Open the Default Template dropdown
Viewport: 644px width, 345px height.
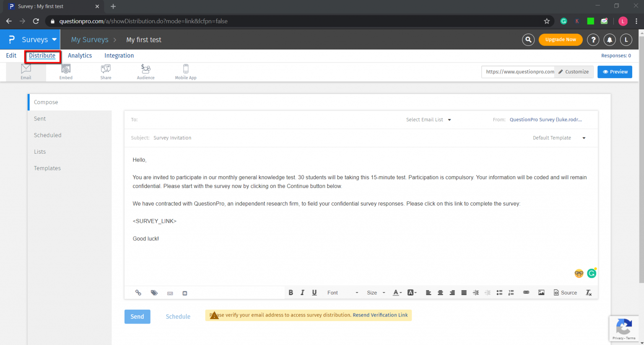559,138
